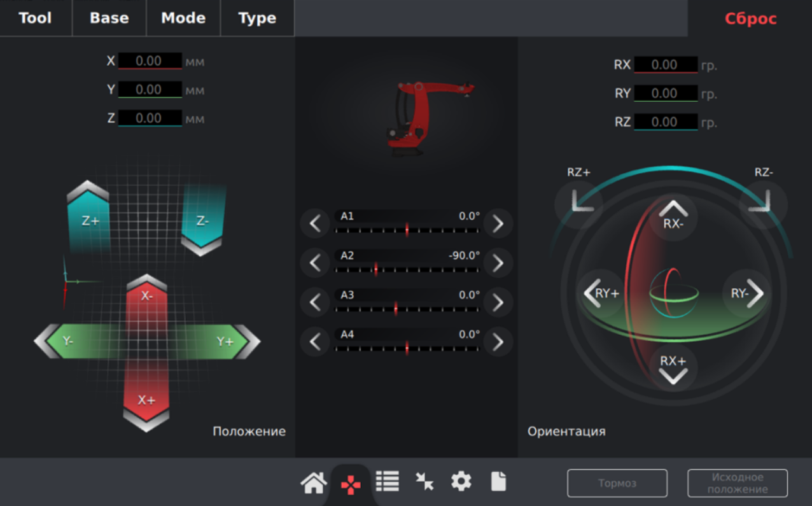Rotate using the RZ+ corner button
Screen dimensions: 812x506
[578, 202]
